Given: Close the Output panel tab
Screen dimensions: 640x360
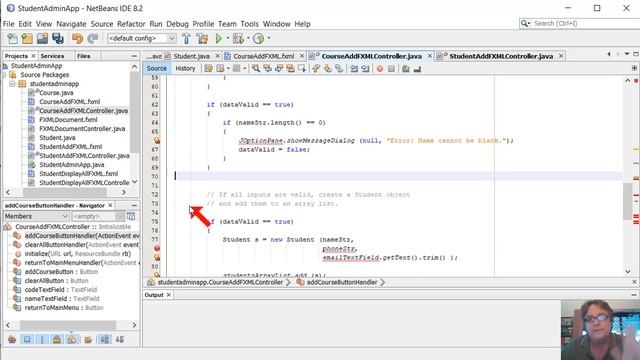Looking at the screenshot, I should tap(169, 295).
